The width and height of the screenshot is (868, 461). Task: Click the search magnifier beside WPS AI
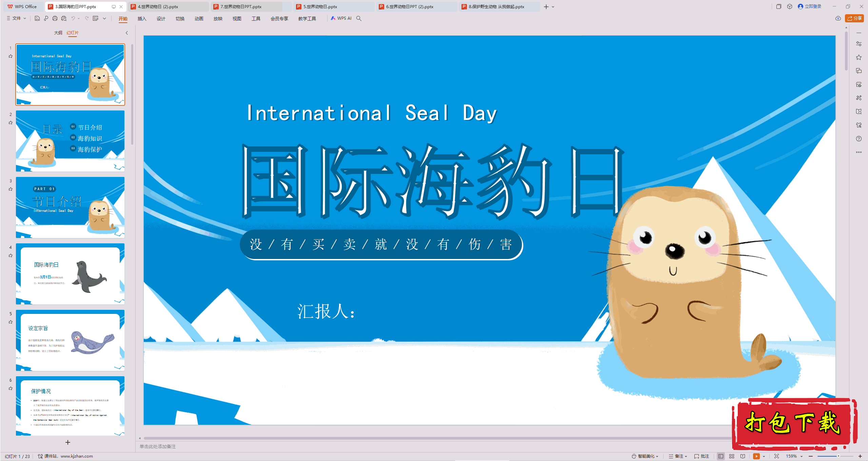[359, 18]
